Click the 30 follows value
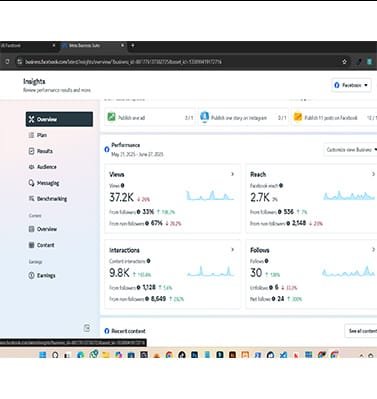 click(256, 273)
